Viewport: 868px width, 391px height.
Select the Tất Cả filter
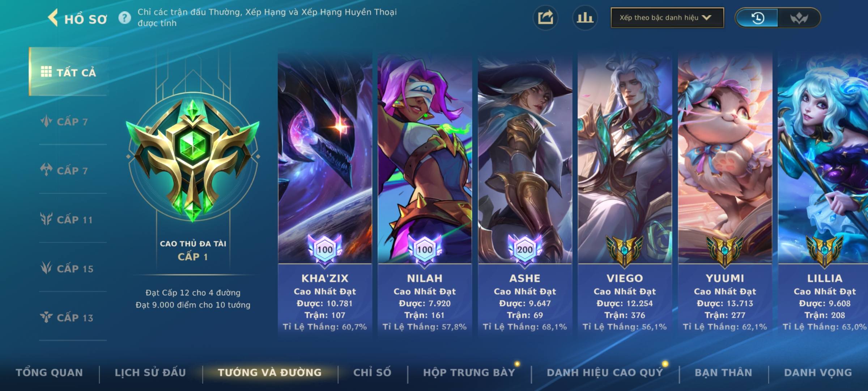[x=68, y=72]
